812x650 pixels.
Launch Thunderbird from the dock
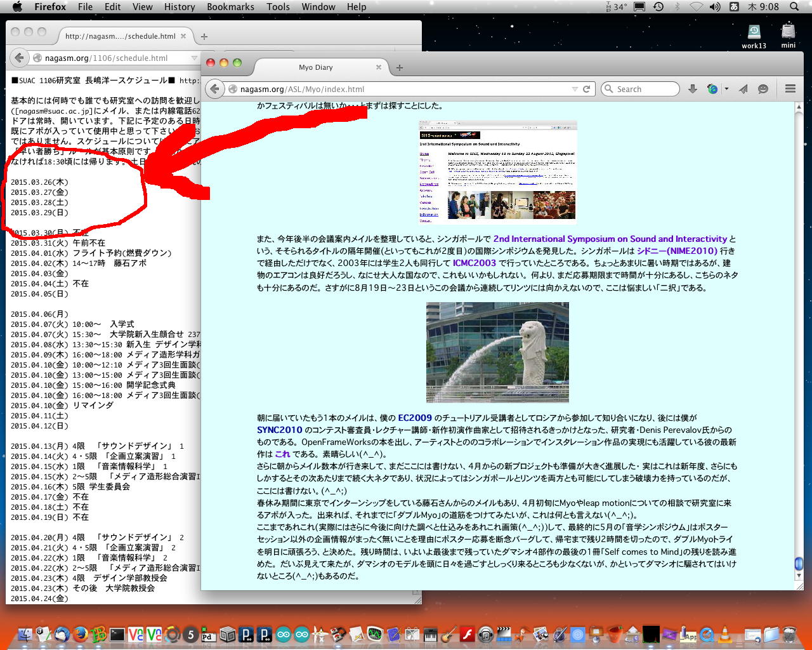tap(62, 634)
